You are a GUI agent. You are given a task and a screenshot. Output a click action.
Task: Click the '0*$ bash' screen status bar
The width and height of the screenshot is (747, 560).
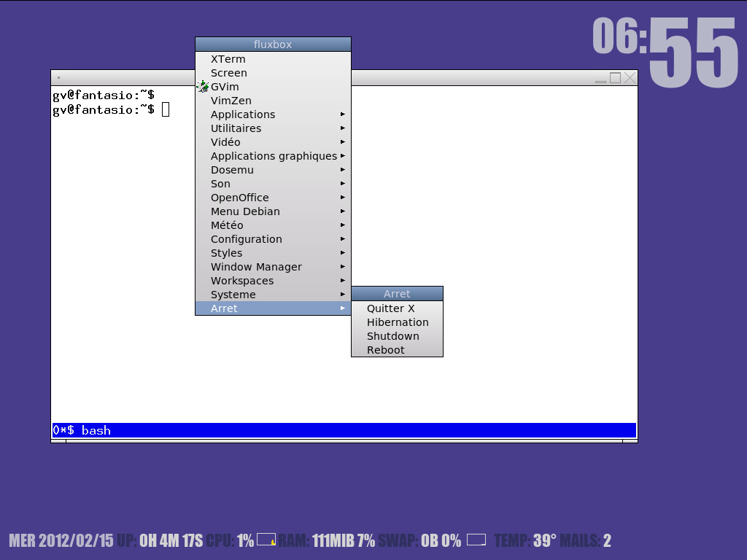pyautogui.click(x=344, y=430)
